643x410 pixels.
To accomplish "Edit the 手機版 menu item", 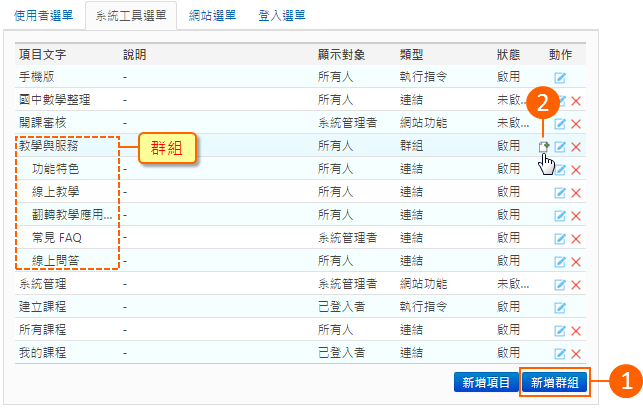I will (561, 77).
